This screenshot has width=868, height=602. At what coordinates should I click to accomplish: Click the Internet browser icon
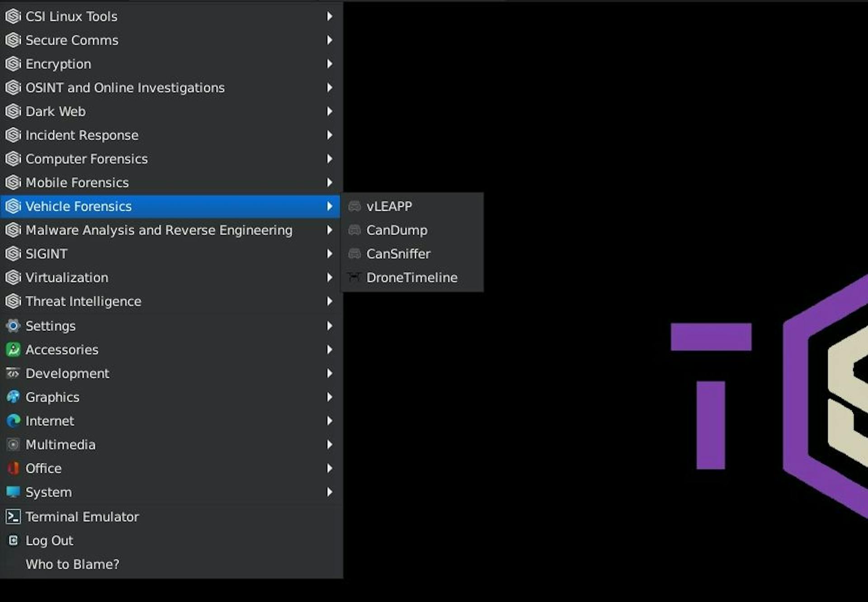point(13,421)
